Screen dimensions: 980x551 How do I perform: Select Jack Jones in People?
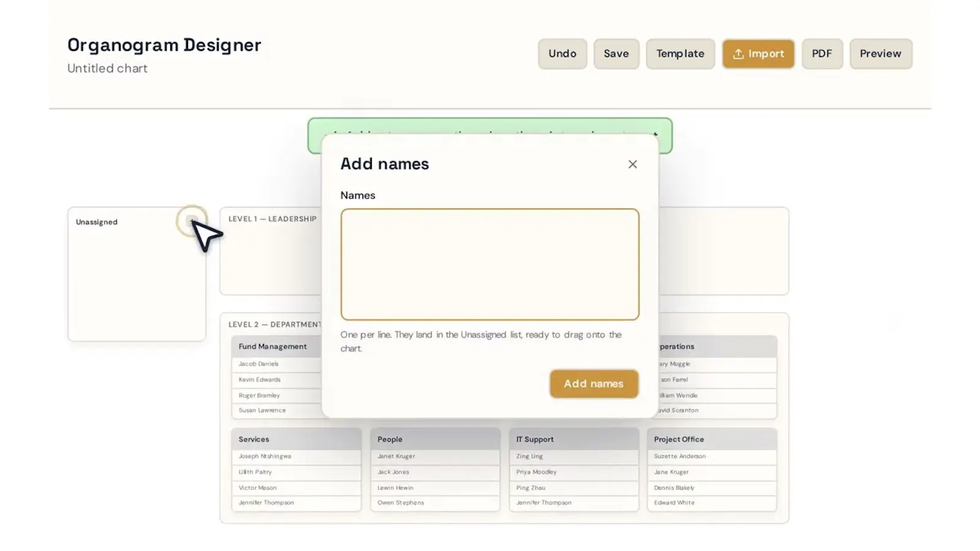[x=435, y=473]
